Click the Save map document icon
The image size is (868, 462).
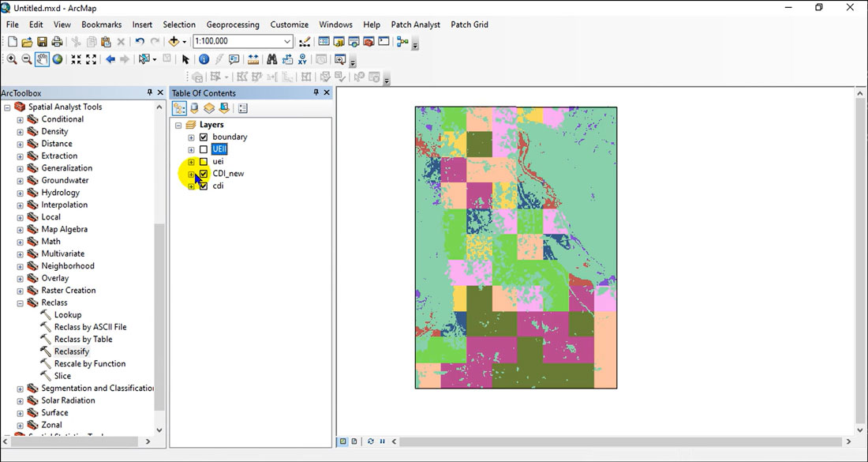[42, 42]
